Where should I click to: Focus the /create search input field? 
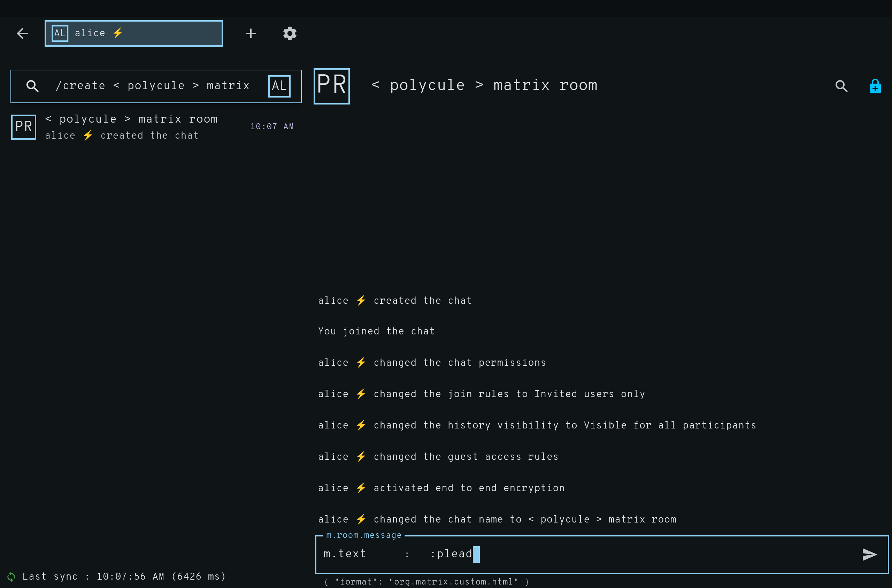pos(153,86)
